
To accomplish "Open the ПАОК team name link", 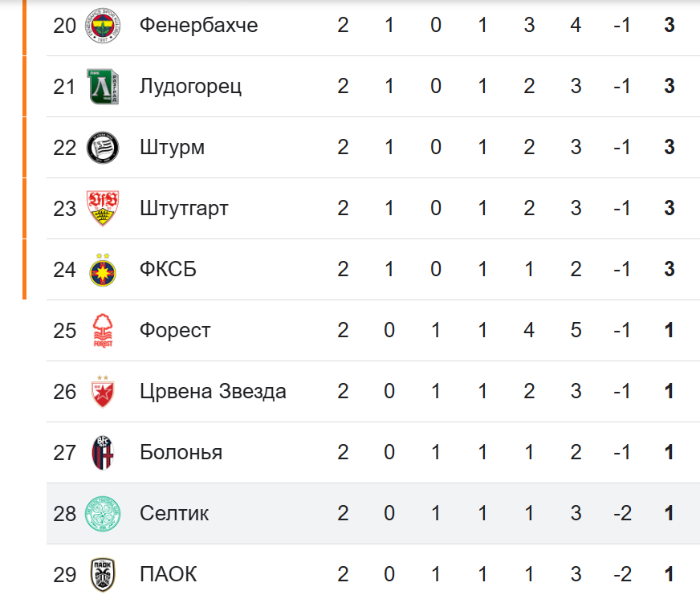I will (x=168, y=575).
